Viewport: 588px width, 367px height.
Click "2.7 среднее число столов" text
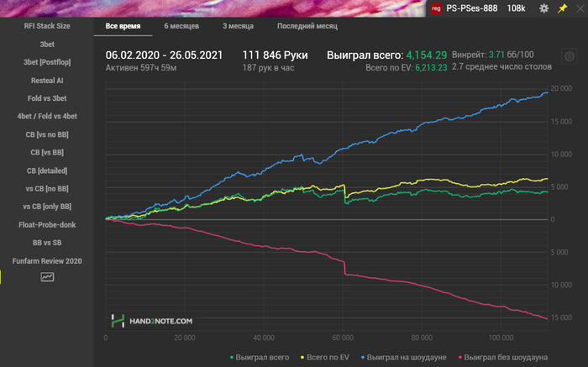click(501, 66)
